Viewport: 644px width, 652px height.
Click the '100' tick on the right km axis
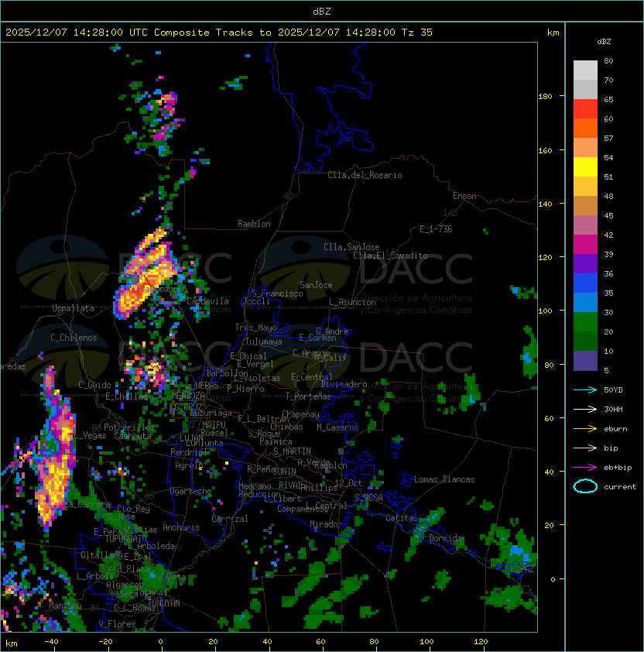coord(545,311)
